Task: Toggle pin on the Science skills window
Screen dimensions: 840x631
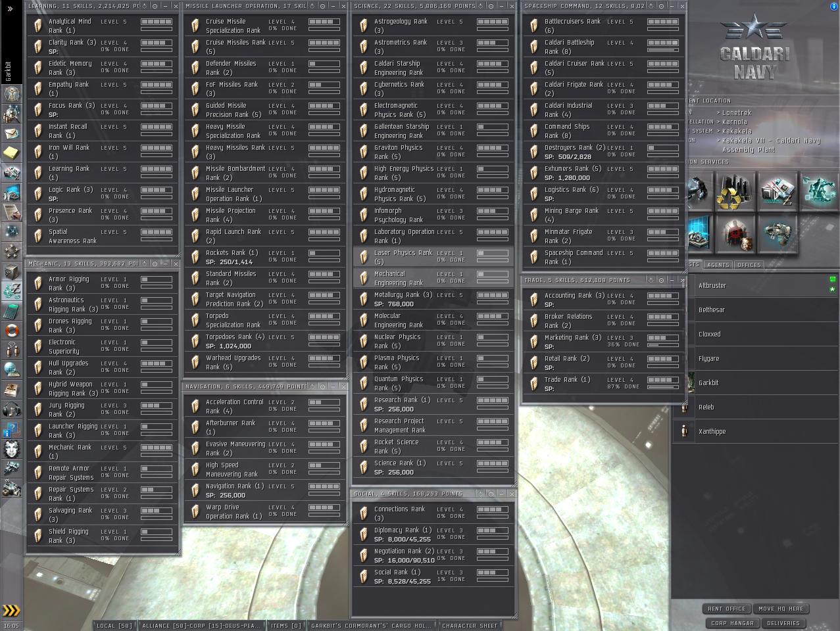Action: tap(482, 6)
